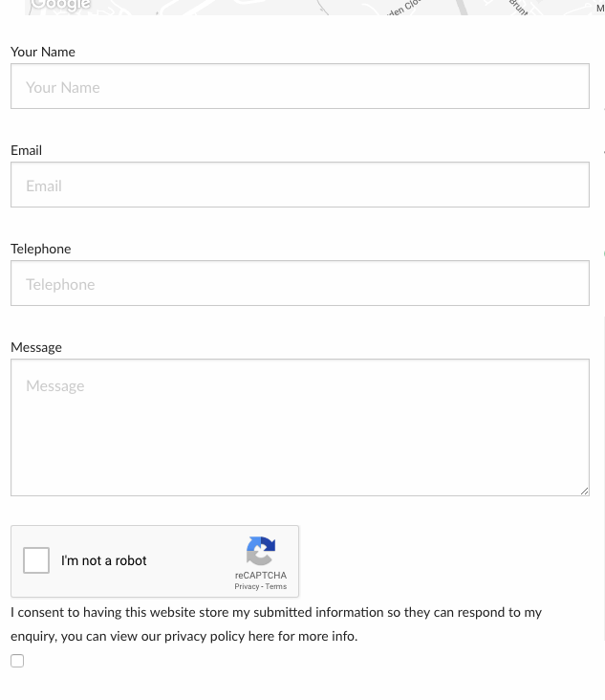Click the Your Name input field
Image resolution: width=605 pixels, height=700 pixels.
[x=300, y=86]
